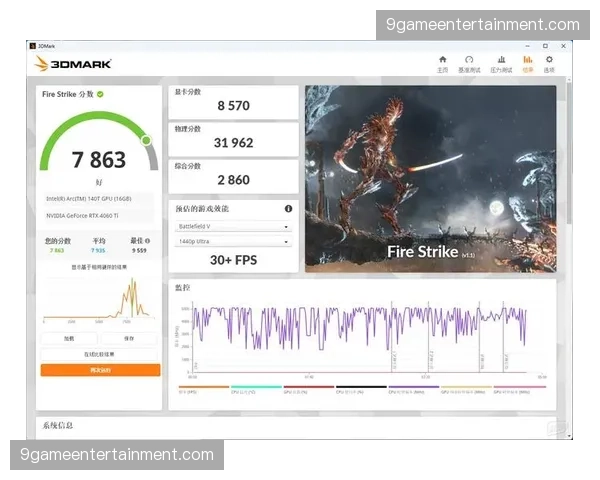This screenshot has width=600, height=480.
Task: Click the green checkmark beside Fire Strike score
Action: click(x=100, y=94)
